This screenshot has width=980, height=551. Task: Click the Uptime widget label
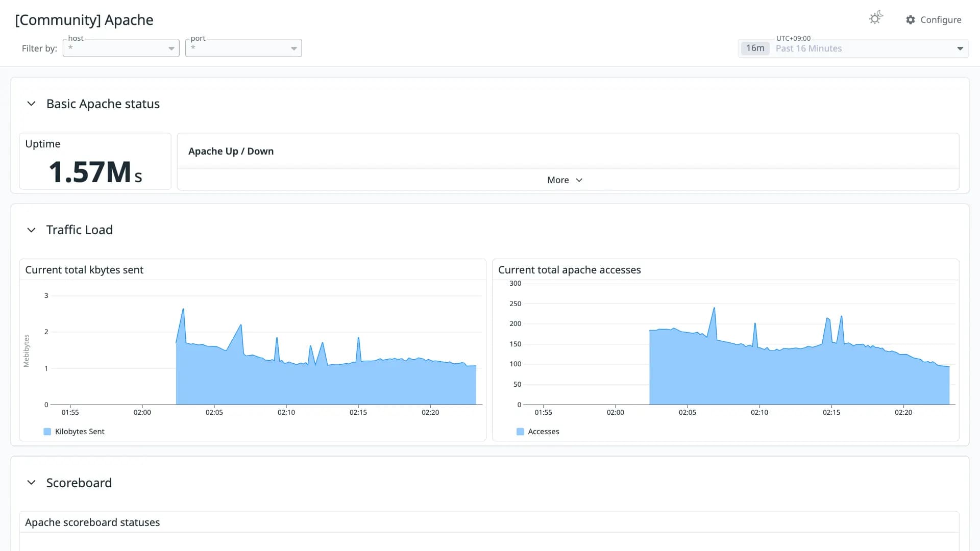coord(43,144)
